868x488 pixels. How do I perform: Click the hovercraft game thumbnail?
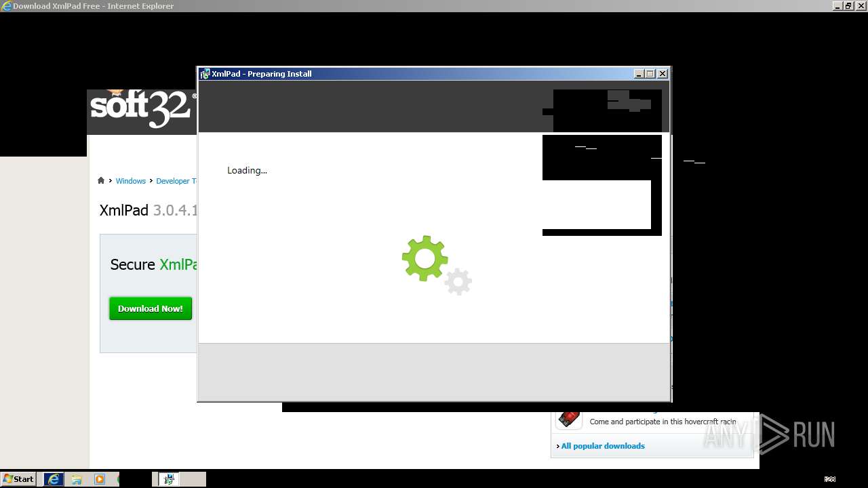pos(569,419)
